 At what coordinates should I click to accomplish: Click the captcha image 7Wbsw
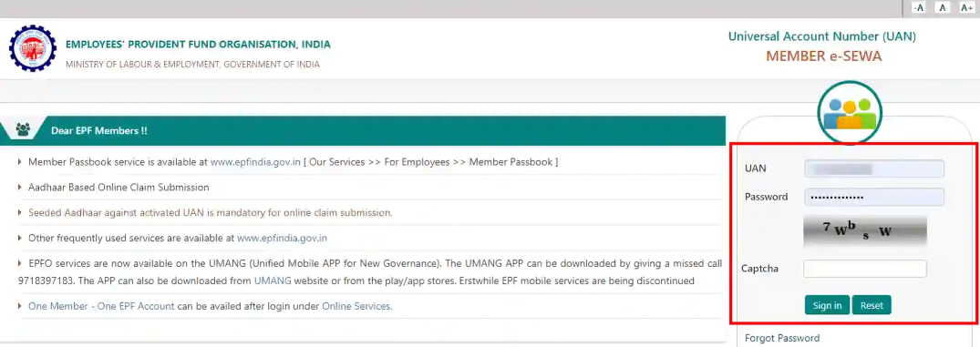point(865,231)
